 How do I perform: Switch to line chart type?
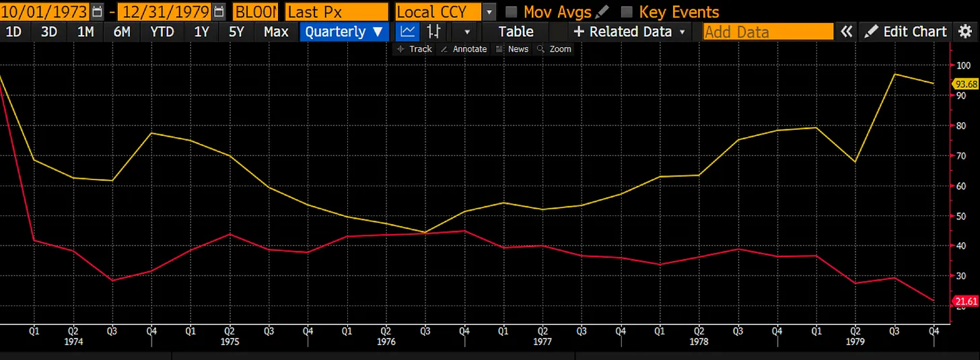(407, 32)
